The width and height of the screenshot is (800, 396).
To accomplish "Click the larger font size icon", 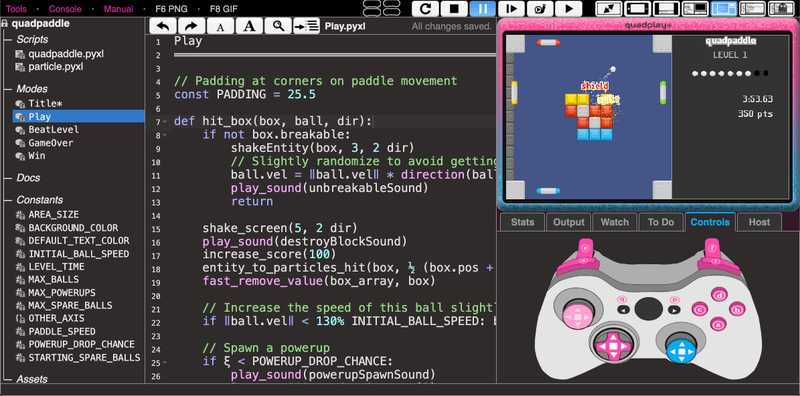I will (x=249, y=27).
